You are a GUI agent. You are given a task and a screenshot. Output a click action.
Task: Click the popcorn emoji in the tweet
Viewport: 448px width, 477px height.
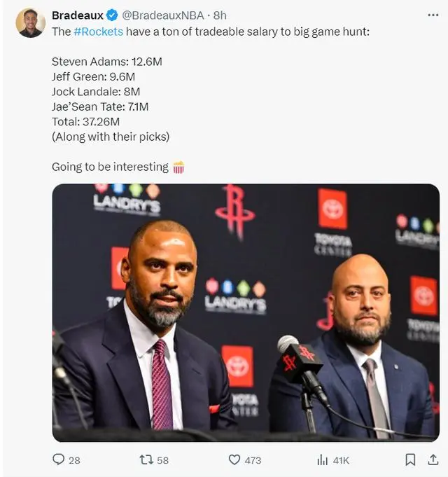coord(178,167)
